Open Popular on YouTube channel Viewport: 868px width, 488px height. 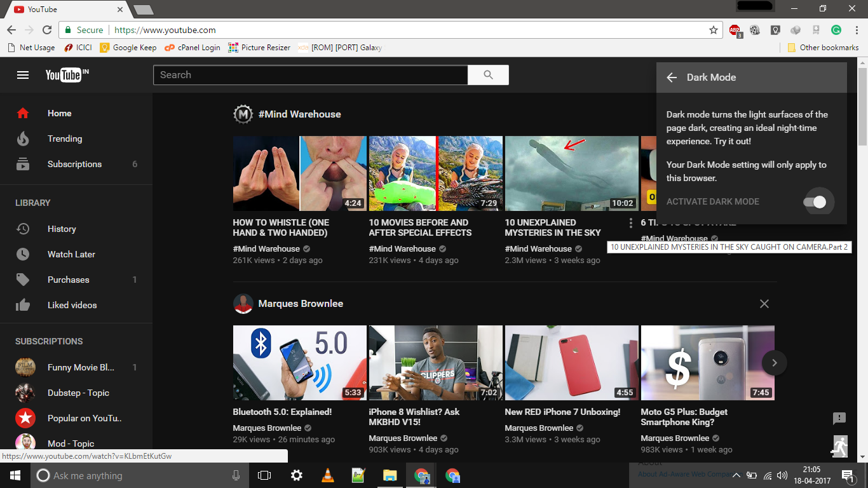(76, 418)
